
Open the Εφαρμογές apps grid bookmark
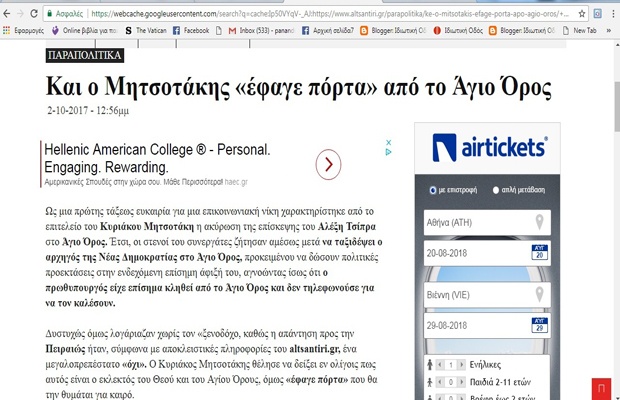pyautogui.click(x=23, y=30)
